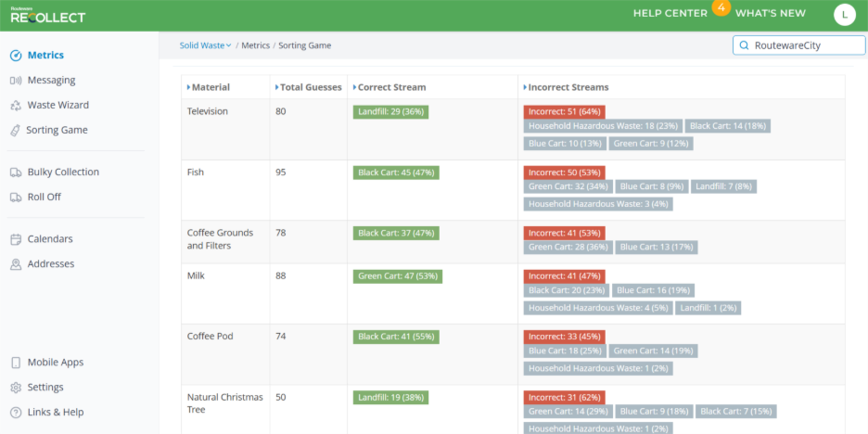The width and height of the screenshot is (868, 434).
Task: Click the Landfill: 19 (38%) tag
Action: (390, 398)
